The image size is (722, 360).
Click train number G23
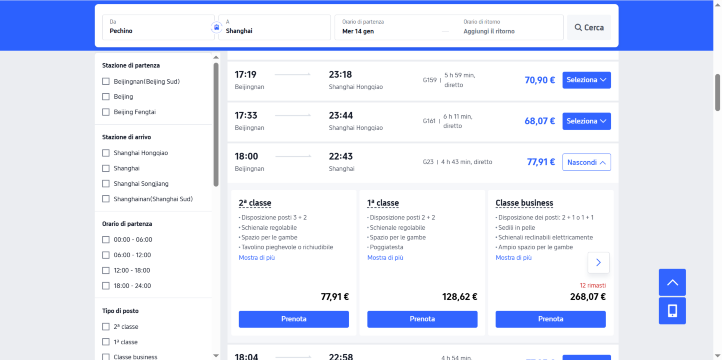[428, 162]
